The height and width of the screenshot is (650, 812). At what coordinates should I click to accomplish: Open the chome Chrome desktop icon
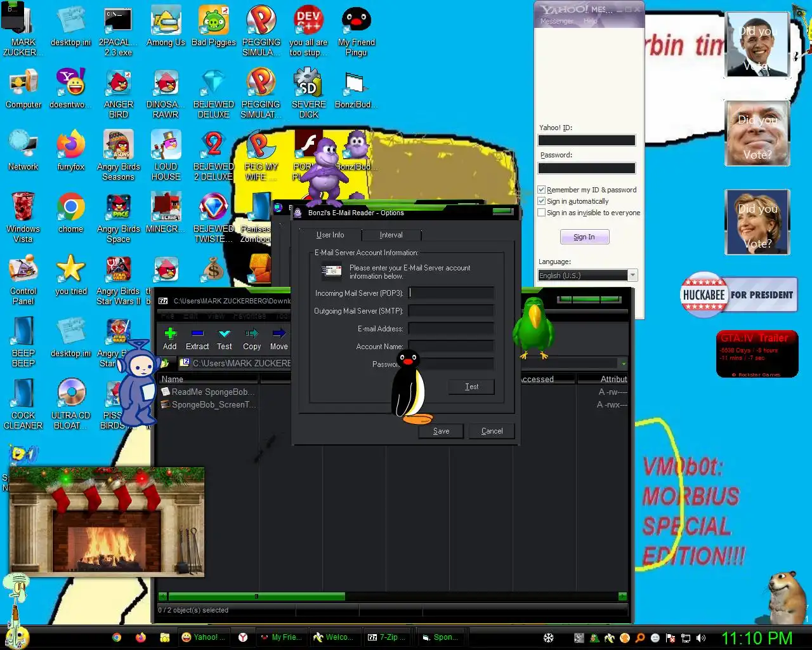pyautogui.click(x=71, y=213)
